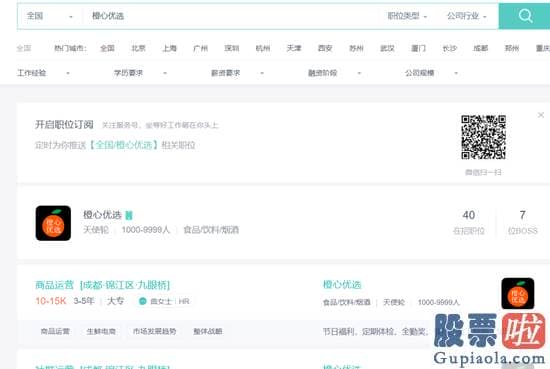Open the 职位类型 dropdown
Screen dimensions: 550x369
(x=407, y=16)
